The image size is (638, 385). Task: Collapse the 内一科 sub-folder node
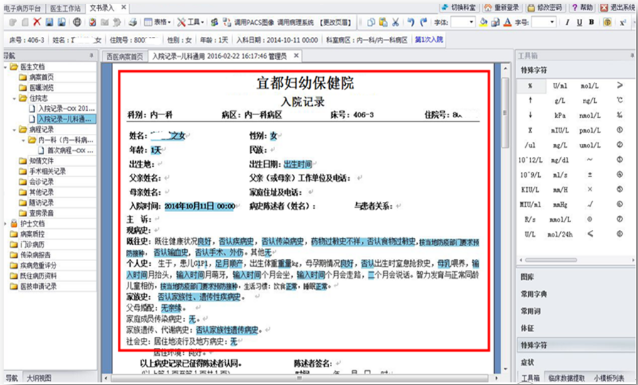[x=23, y=140]
